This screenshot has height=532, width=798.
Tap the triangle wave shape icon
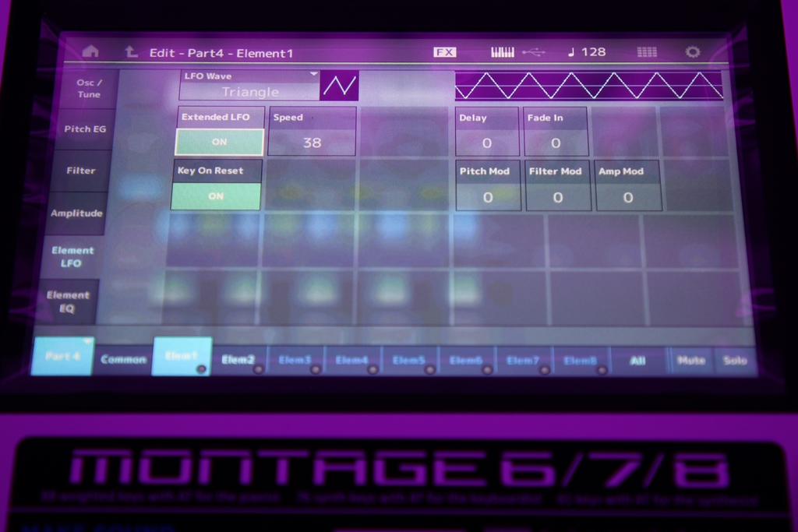tap(340, 86)
